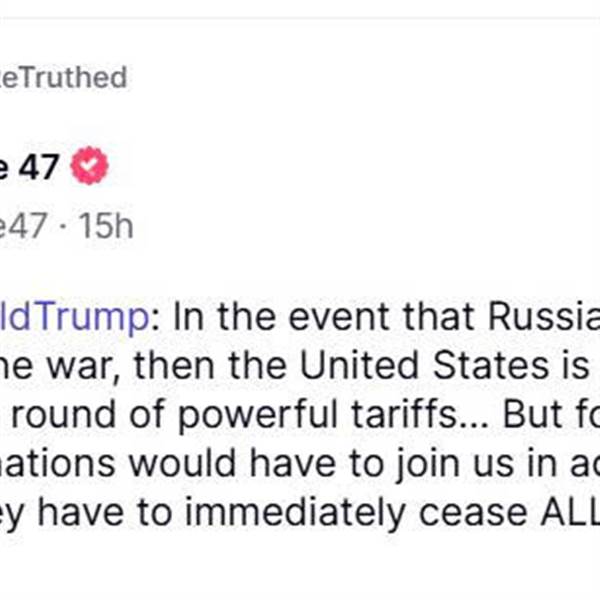Open the ReTruthed label above the post
Image resolution: width=600 pixels, height=600 pixels.
[62, 77]
